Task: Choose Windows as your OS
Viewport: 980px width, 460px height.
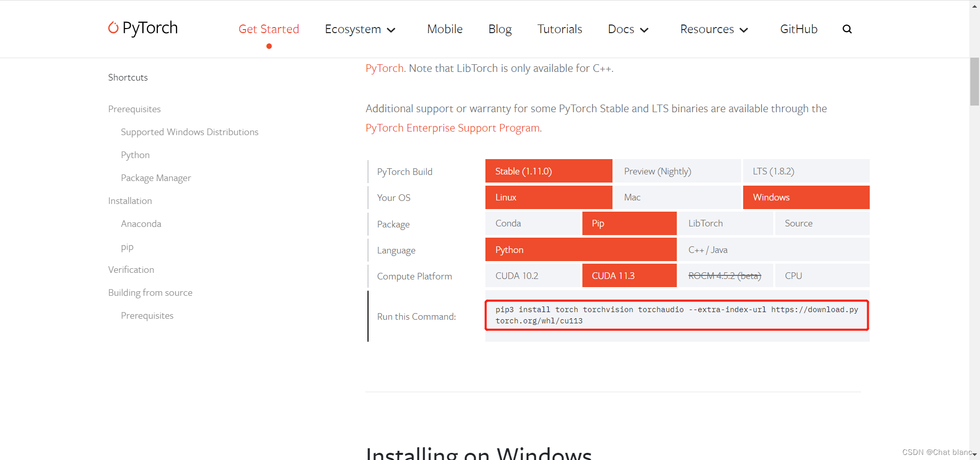Action: [806, 197]
